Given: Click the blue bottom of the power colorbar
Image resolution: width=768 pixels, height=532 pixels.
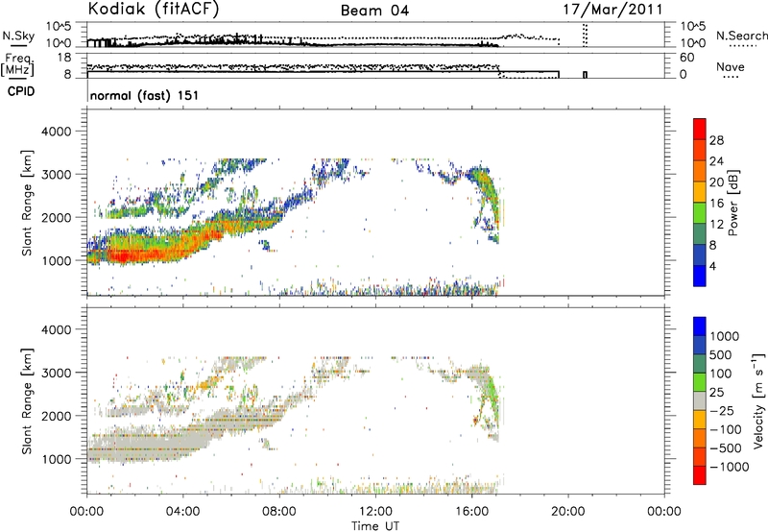Looking at the screenshot, I should [700, 276].
